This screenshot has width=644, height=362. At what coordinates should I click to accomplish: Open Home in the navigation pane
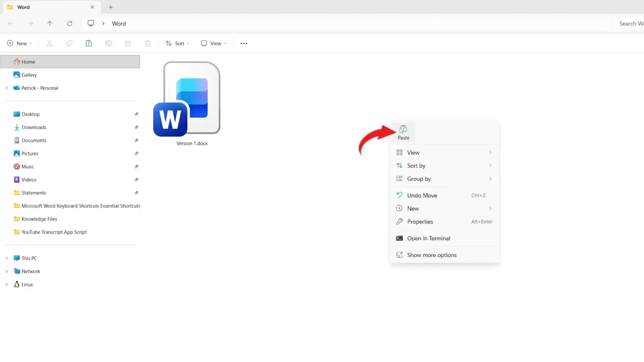coord(70,62)
